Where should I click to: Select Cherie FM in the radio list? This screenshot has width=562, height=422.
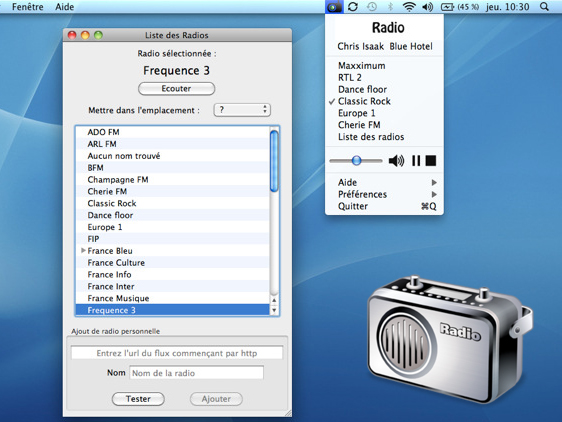173,191
